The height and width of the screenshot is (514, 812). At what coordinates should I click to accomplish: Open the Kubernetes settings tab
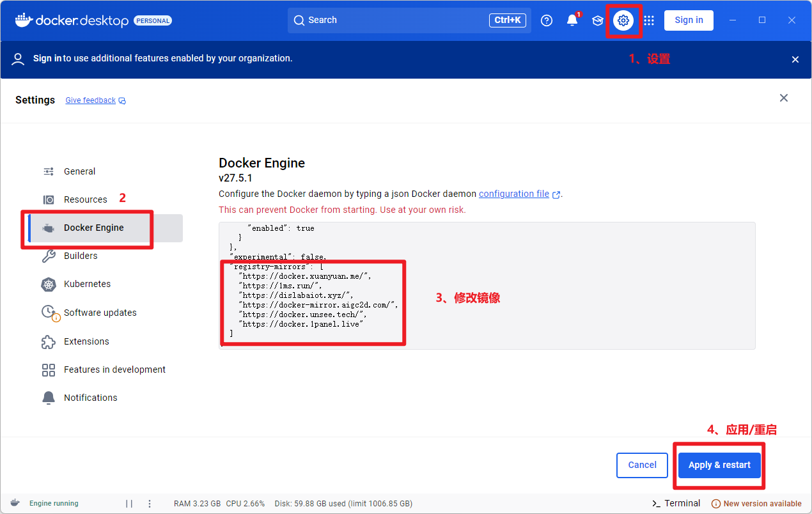coord(105,284)
